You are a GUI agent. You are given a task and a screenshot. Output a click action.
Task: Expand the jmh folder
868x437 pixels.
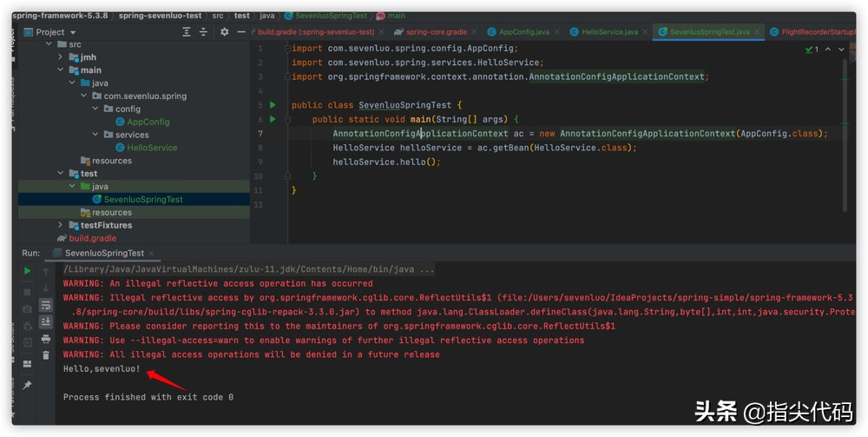61,56
